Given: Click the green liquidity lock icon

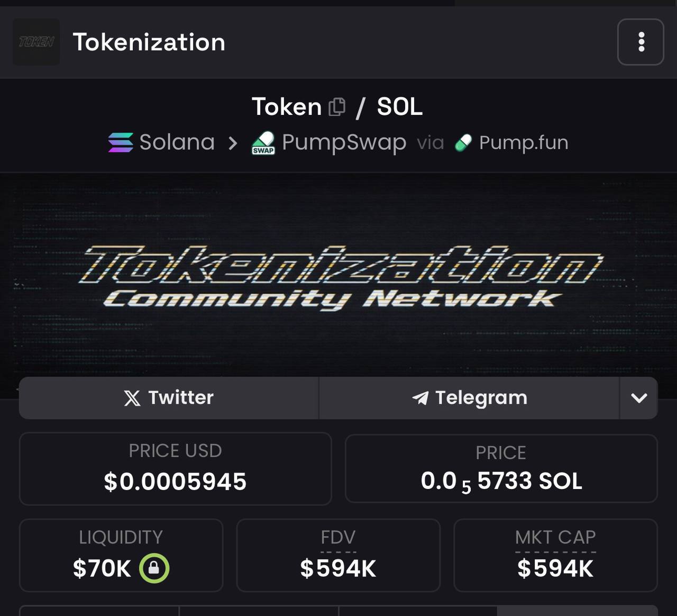Looking at the screenshot, I should point(154,568).
